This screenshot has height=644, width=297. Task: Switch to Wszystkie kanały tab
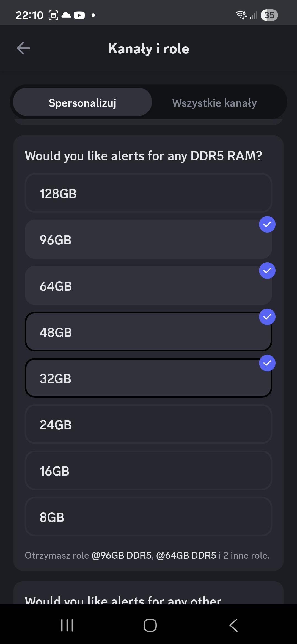coord(214,103)
